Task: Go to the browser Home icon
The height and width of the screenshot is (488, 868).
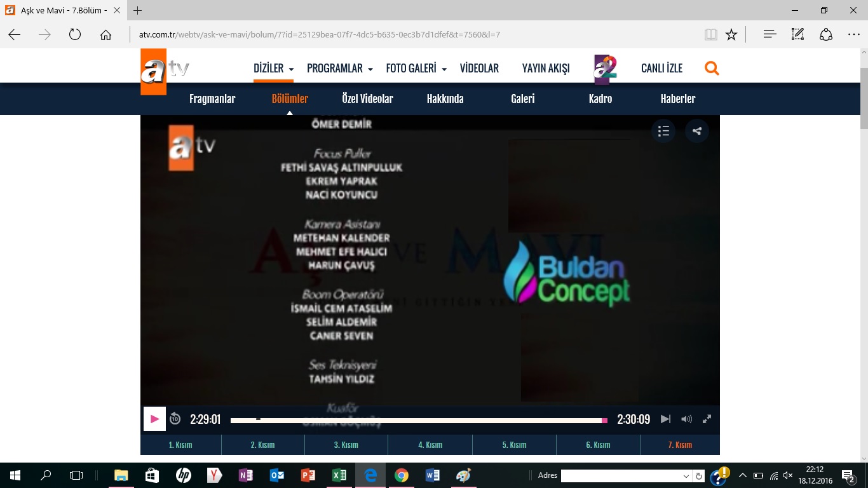Action: 105,34
